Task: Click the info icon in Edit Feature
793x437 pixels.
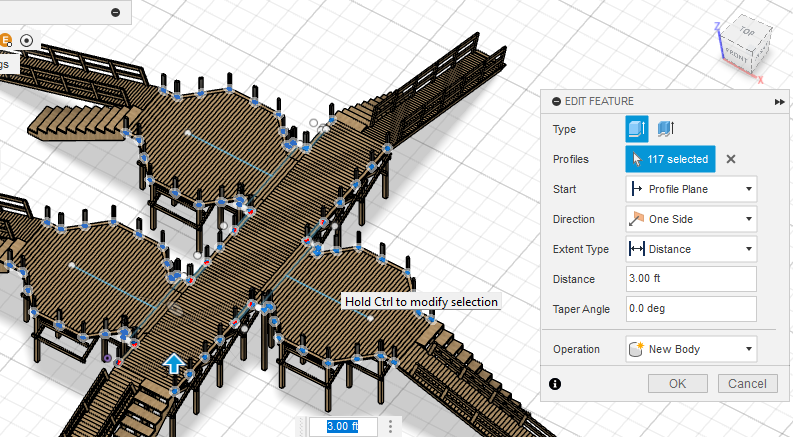Action: 555,384
